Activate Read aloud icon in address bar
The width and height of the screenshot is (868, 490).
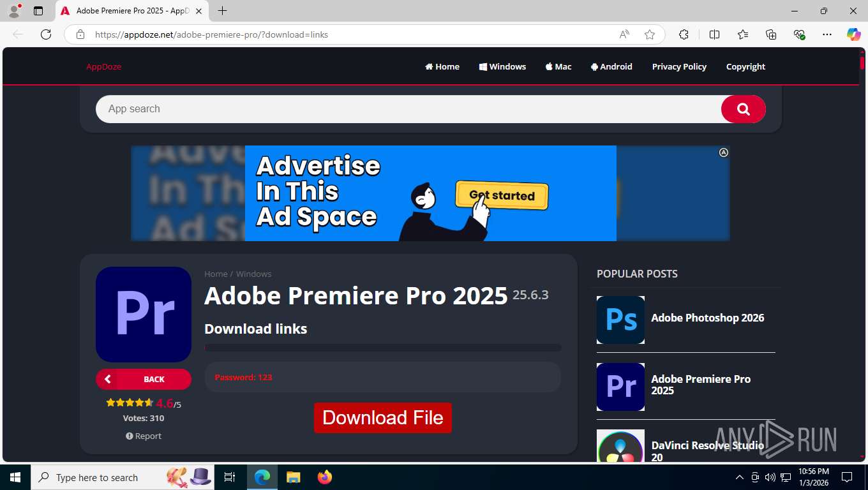(624, 34)
